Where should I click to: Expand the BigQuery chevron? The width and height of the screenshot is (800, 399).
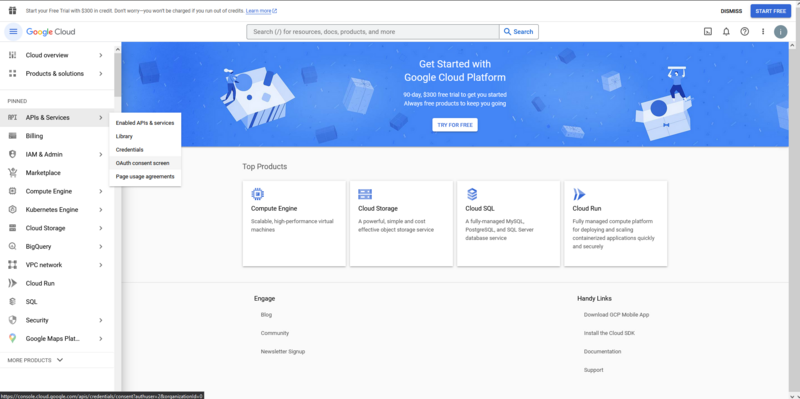coord(101,246)
